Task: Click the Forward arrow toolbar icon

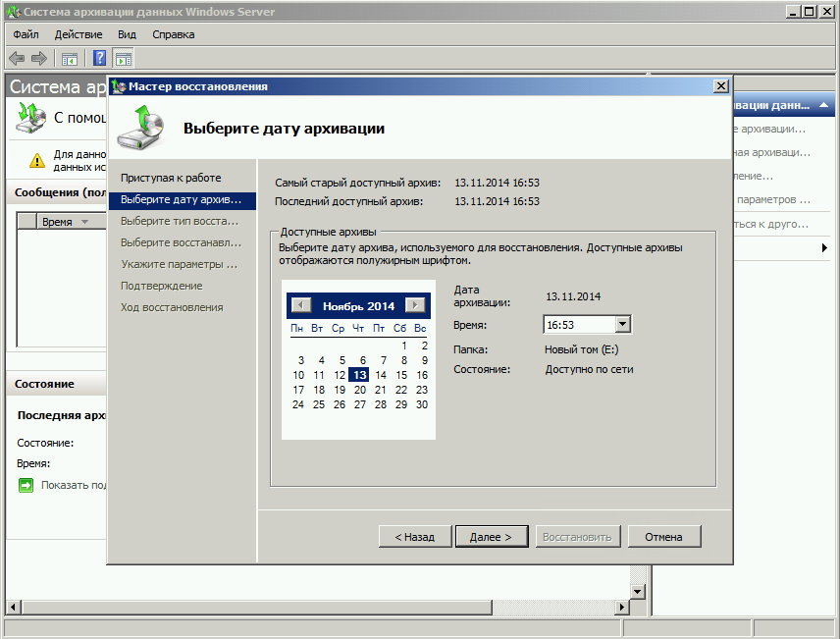Action: 39,59
